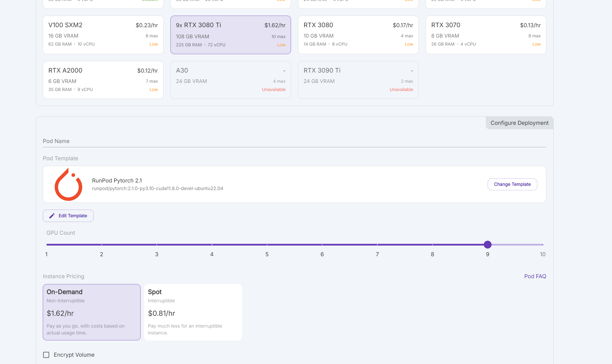Choose the RTX 3070 GPU card
612x364 pixels.
486,35
